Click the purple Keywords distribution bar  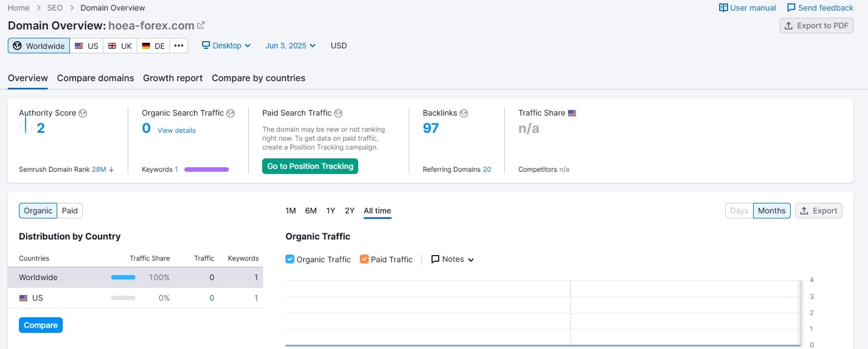tap(207, 169)
